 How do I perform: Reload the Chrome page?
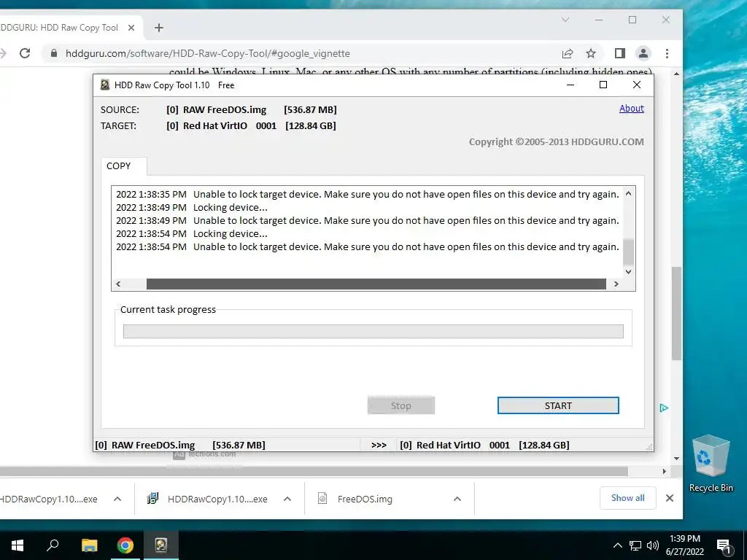[25, 53]
